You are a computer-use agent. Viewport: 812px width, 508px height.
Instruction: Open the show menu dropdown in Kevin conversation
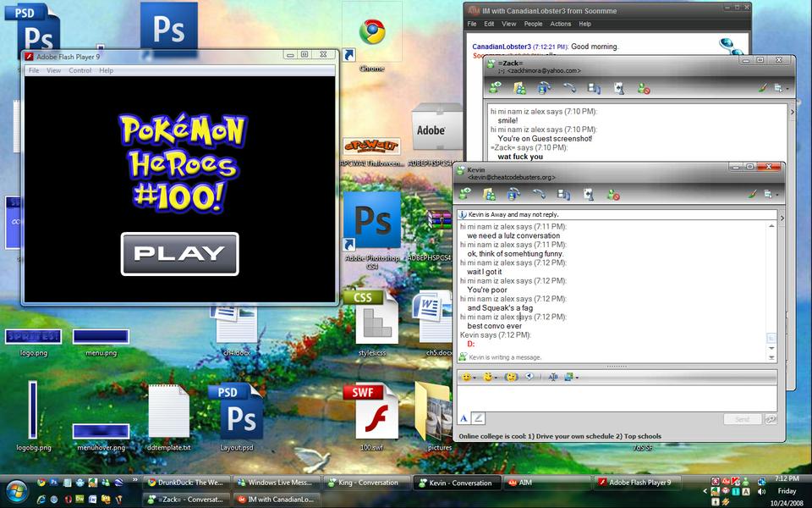(771, 195)
